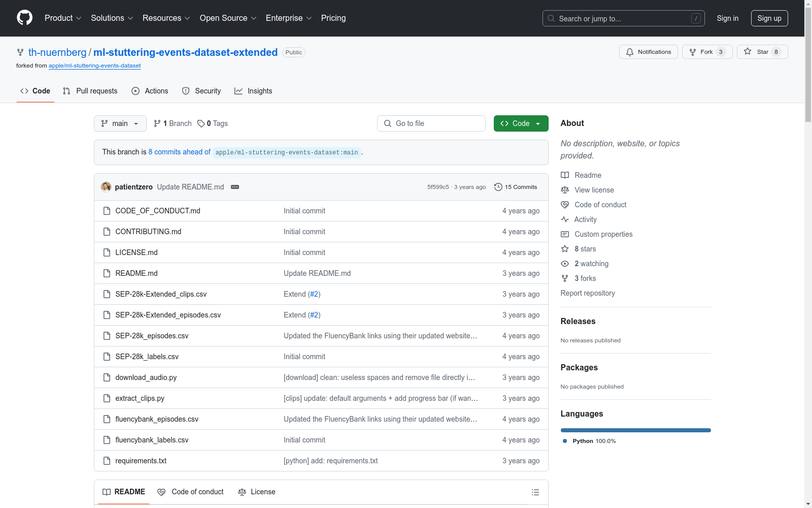Click the file icon beside CODE_OF_CONDUCT.md

pos(107,211)
